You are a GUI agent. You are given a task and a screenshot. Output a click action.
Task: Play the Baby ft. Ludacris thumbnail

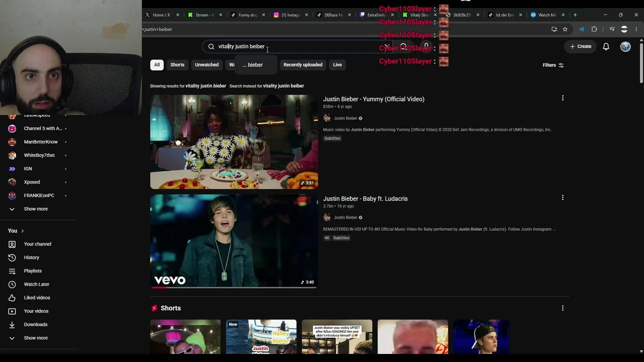[x=234, y=241]
